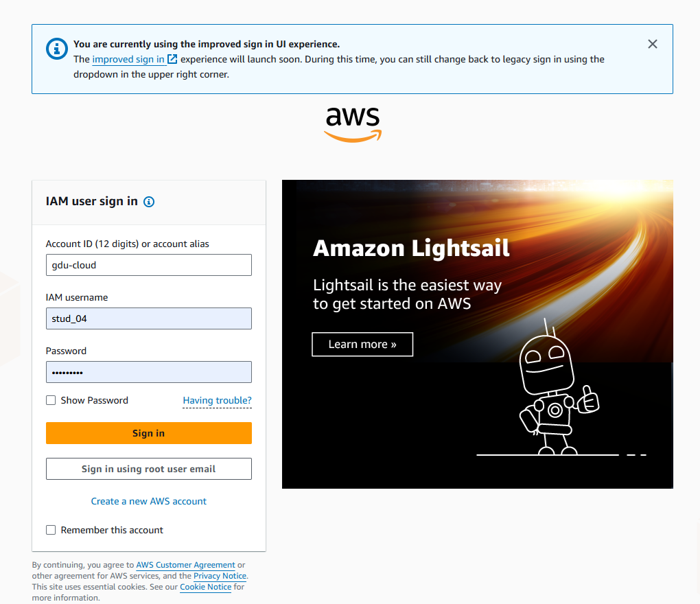Image resolution: width=700 pixels, height=604 pixels.
Task: Click the orange Sign in button
Action: (x=149, y=433)
